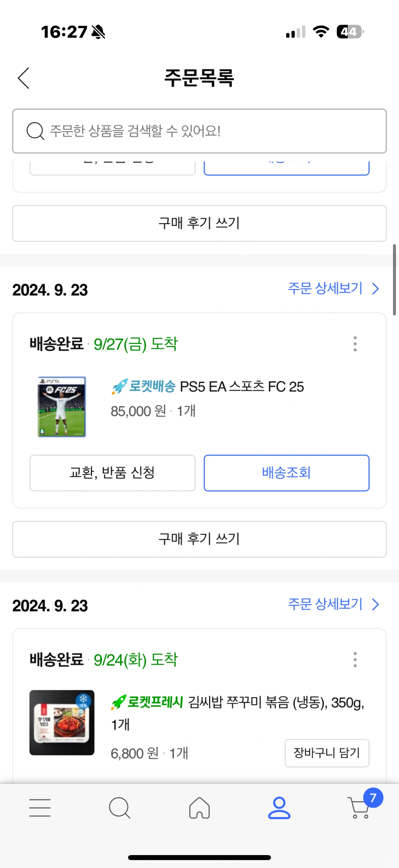Go to home via bottom bar icon
This screenshot has width=399, height=868.
pyautogui.click(x=199, y=808)
